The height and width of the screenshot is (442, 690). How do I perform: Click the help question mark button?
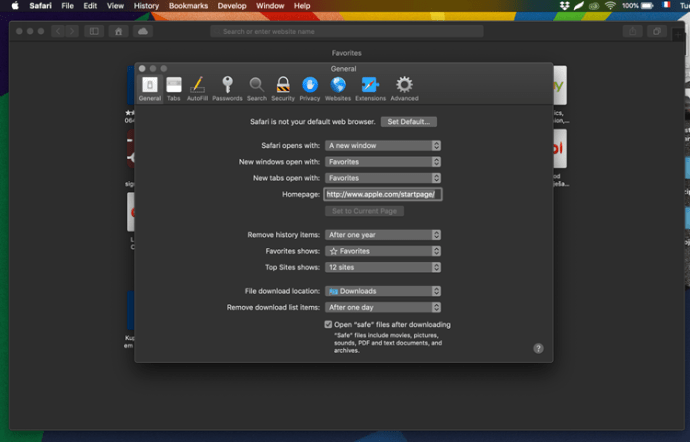538,348
